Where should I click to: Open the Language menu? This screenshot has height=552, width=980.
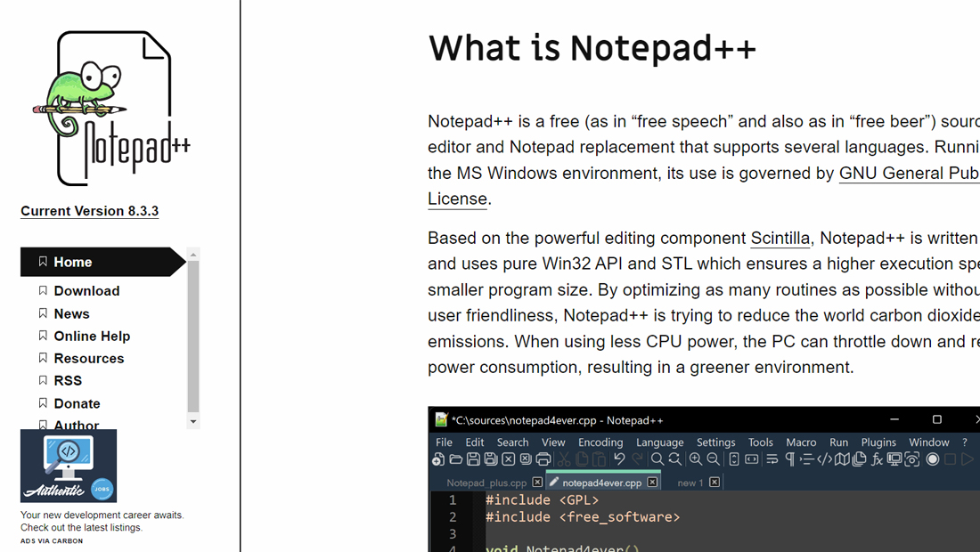[x=660, y=442]
